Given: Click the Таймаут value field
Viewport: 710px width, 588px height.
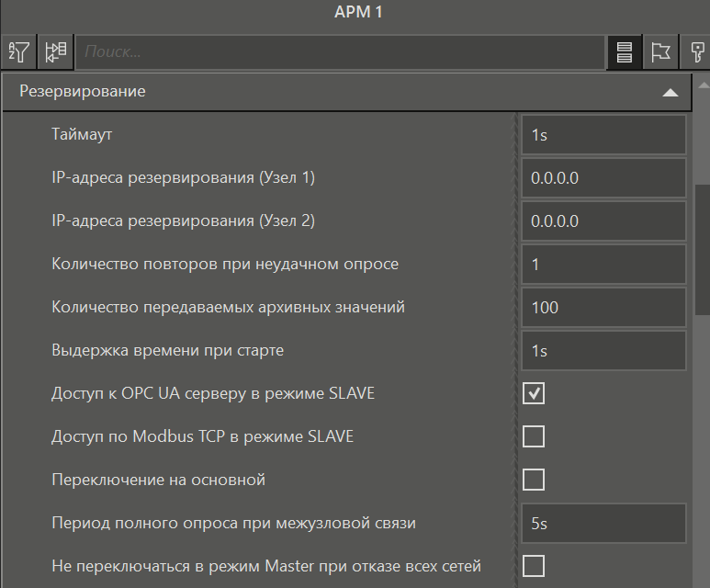Looking at the screenshot, I should click(x=603, y=135).
